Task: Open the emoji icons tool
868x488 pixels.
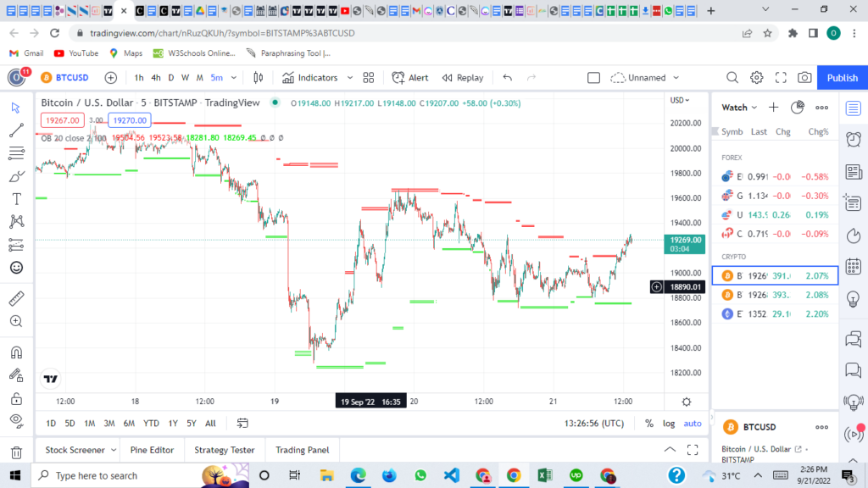Action: [x=16, y=268]
